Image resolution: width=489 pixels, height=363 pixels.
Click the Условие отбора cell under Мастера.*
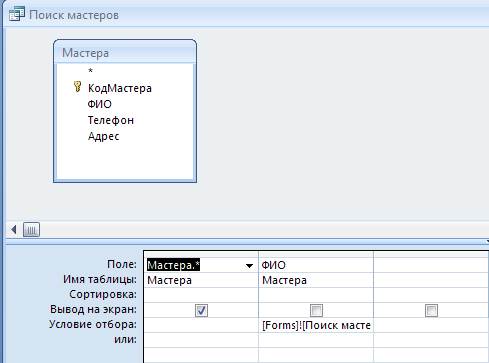tap(201, 325)
